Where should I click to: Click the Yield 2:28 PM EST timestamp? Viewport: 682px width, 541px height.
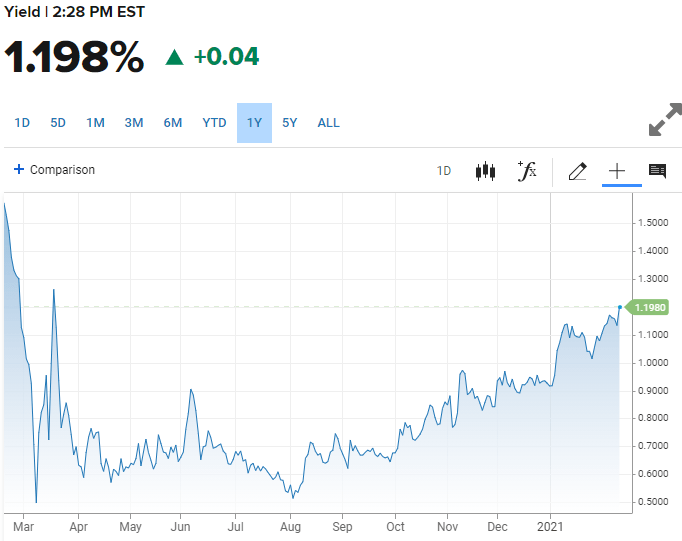tap(74, 12)
